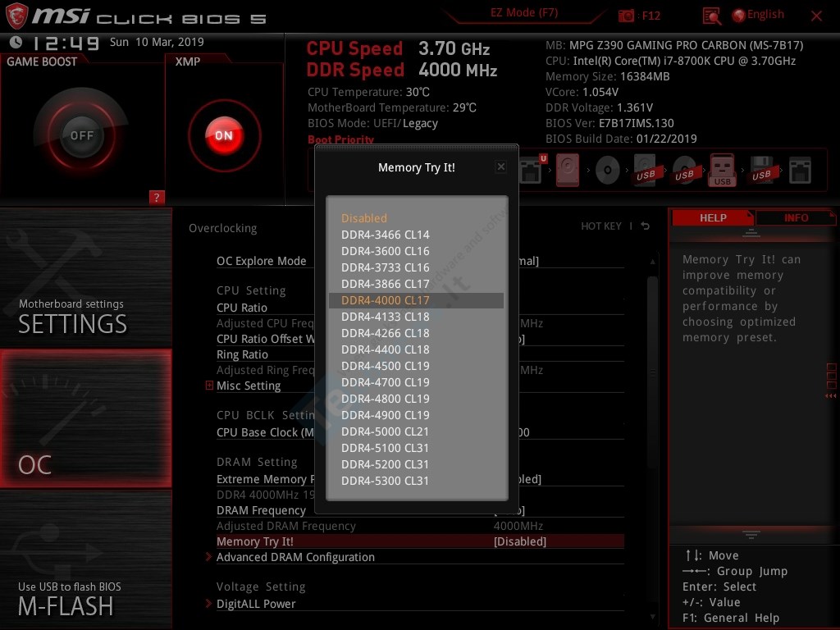Switch to the INFO tab
840x630 pixels.
click(x=796, y=217)
